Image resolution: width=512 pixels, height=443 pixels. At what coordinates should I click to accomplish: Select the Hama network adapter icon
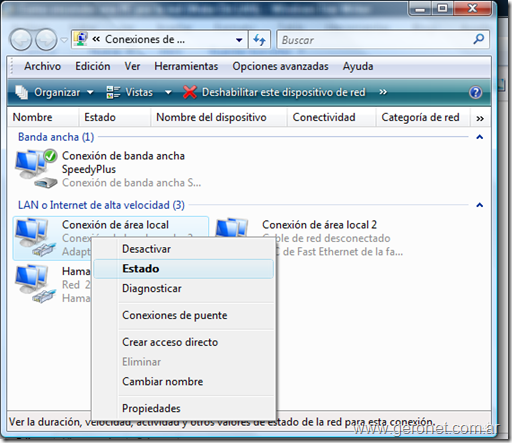[35, 284]
